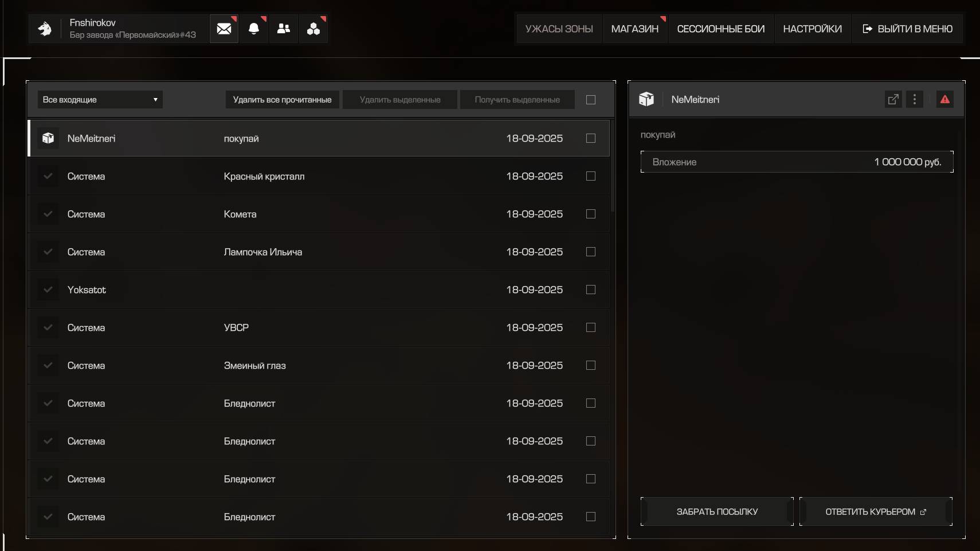The height and width of the screenshot is (551, 980).
Task: Open the mail envelope icon
Action: click(224, 29)
